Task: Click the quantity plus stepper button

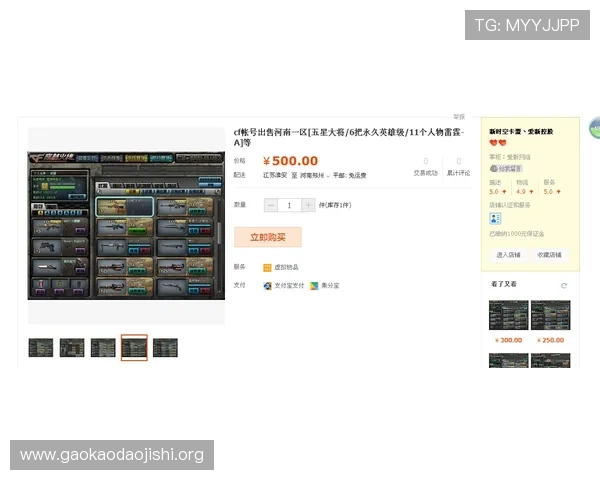Action: click(308, 205)
